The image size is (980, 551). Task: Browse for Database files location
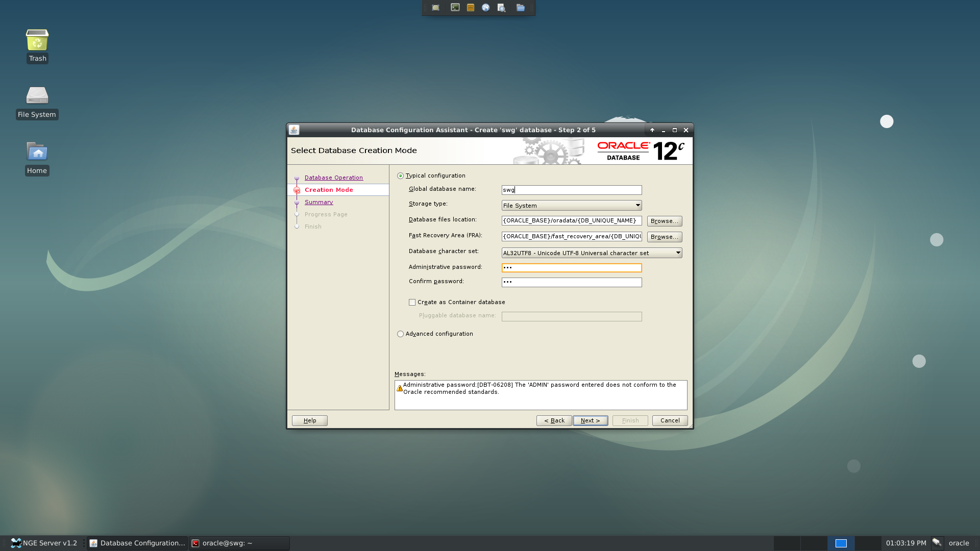(664, 221)
